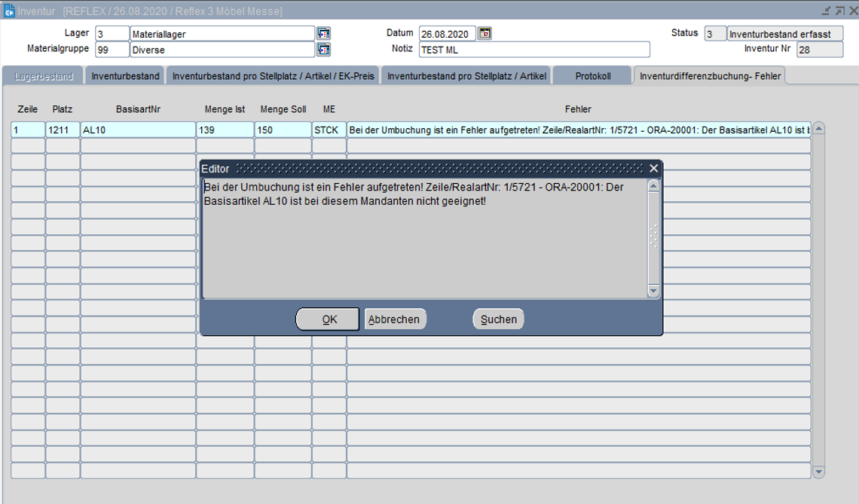Open the Lager lookup list icon

pos(323,34)
